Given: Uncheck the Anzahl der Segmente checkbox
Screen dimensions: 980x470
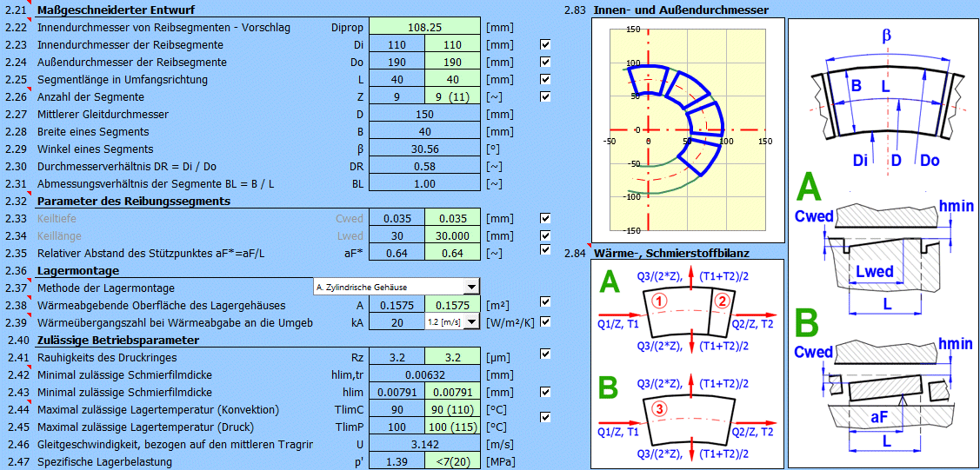Looking at the screenshot, I should (x=545, y=96).
